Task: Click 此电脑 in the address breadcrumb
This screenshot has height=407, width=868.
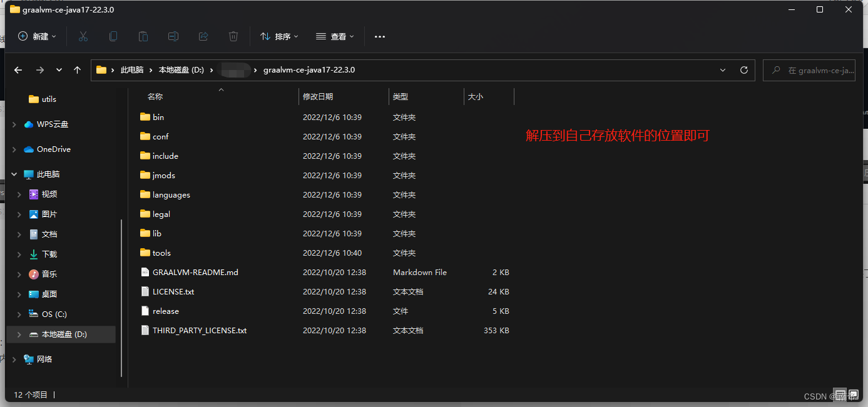Action: pyautogui.click(x=132, y=70)
